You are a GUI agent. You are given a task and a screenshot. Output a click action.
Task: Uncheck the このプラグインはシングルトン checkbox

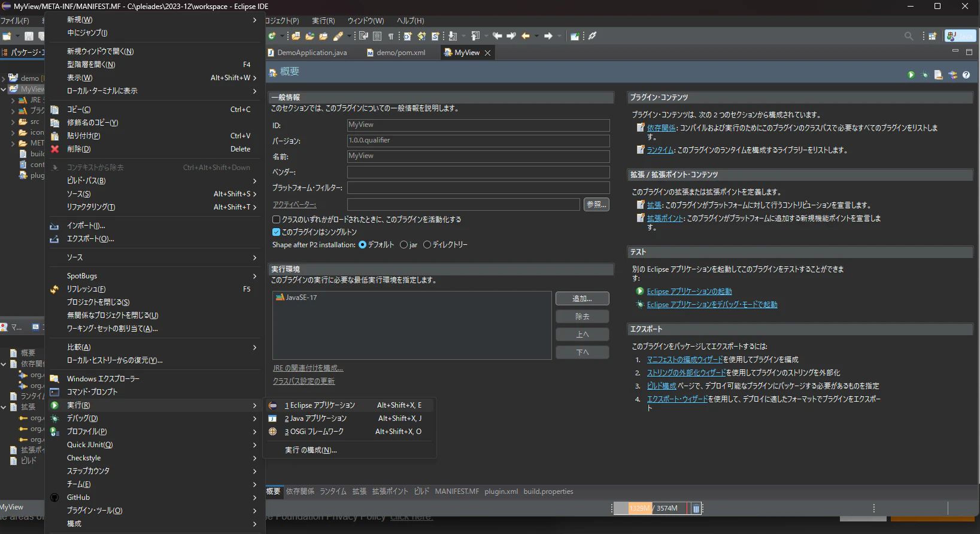[x=277, y=232]
